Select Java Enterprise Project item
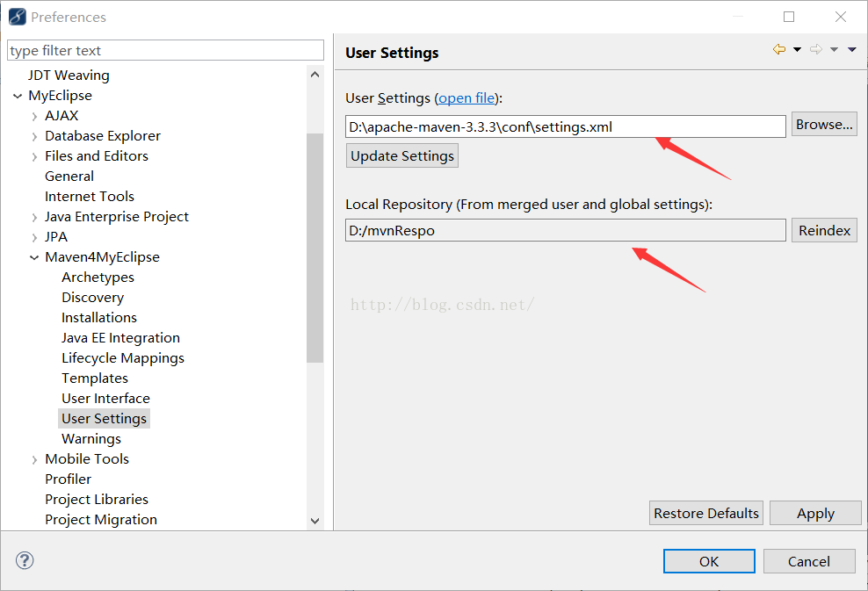 (117, 217)
